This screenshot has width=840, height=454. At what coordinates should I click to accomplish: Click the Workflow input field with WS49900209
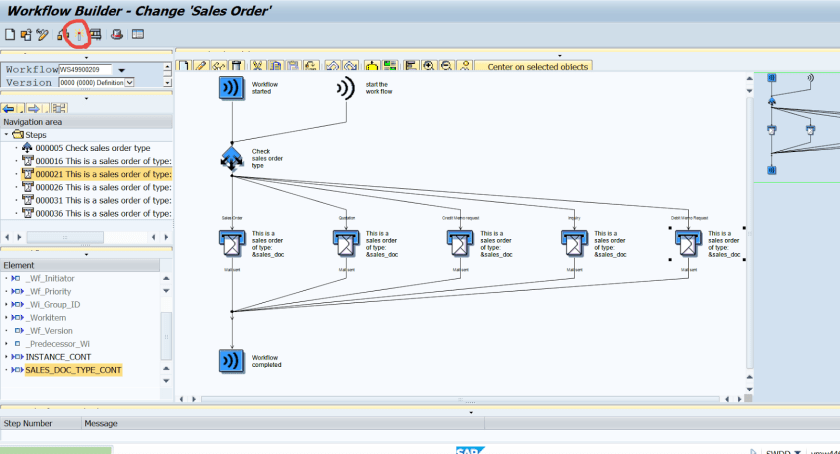point(85,70)
